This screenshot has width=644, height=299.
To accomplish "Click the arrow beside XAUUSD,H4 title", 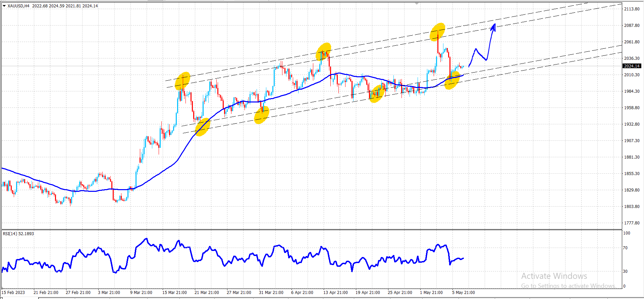I will (x=4, y=6).
